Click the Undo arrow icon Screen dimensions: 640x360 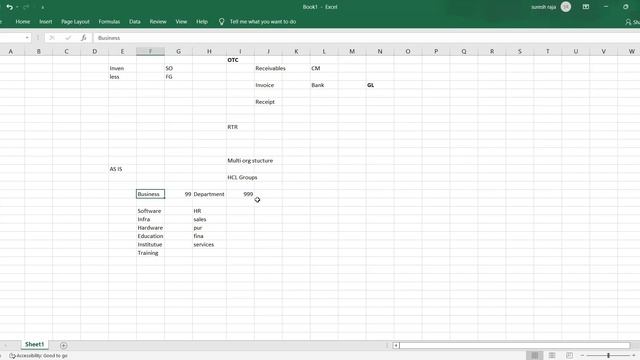pos(9,7)
